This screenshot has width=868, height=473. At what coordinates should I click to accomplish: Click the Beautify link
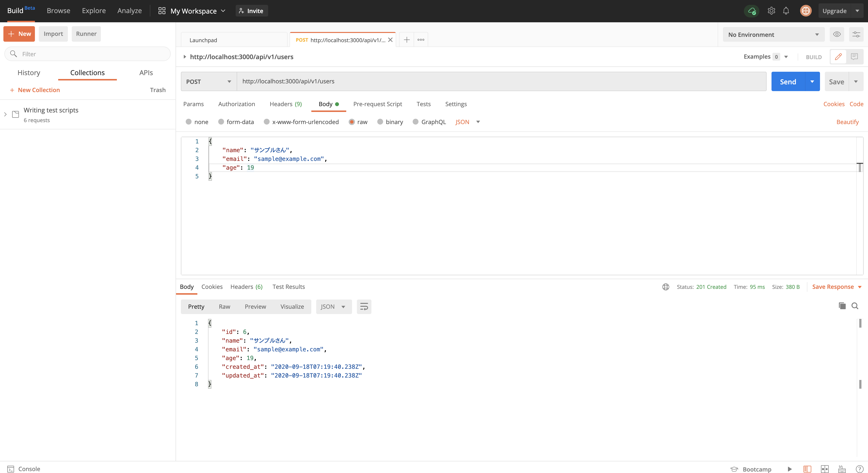pyautogui.click(x=847, y=122)
